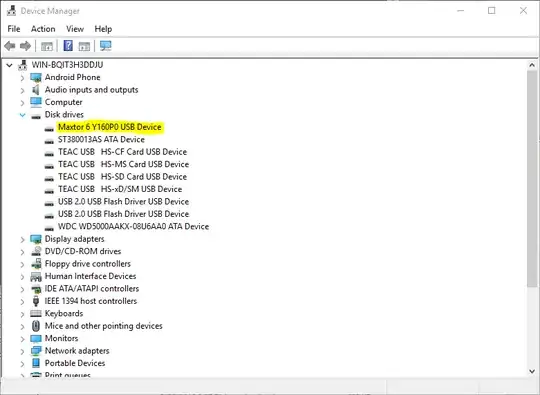Minimize the Device Manager window
Viewport: 540px width, 395px height.
click(x=460, y=11)
